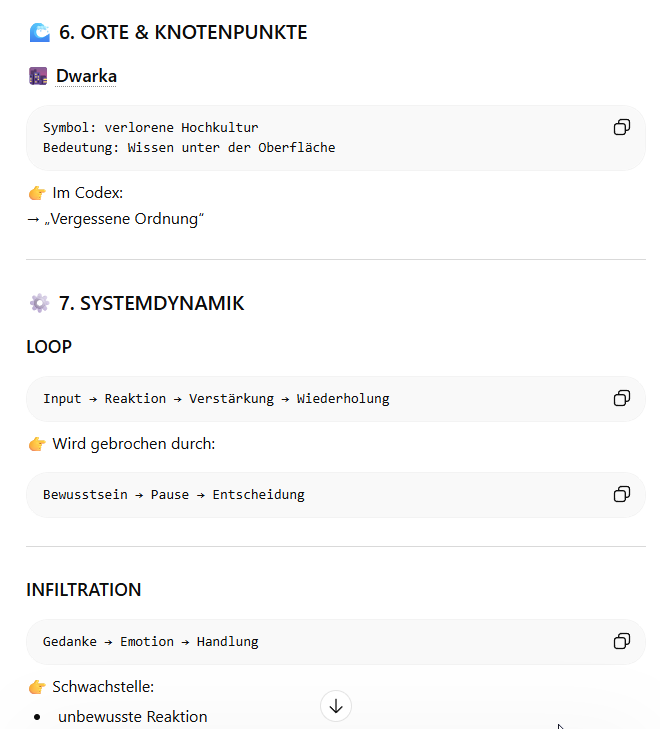Click the purple emoji before Dwarka
Image resolution: width=660 pixels, height=729 pixels.
point(38,76)
